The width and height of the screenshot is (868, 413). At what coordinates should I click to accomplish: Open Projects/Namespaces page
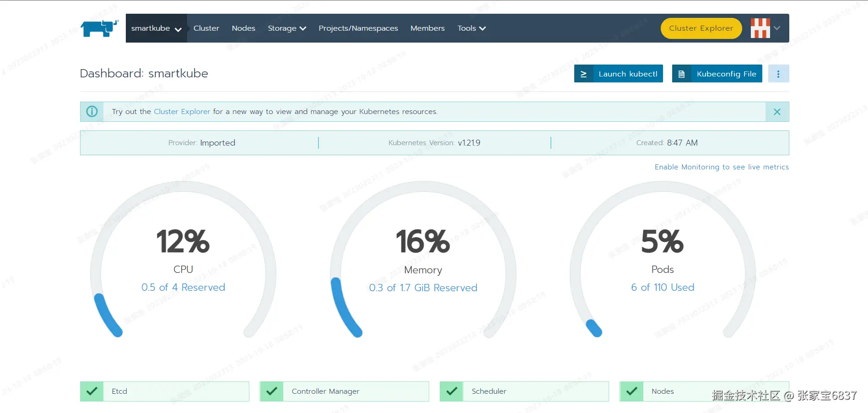[x=358, y=28]
